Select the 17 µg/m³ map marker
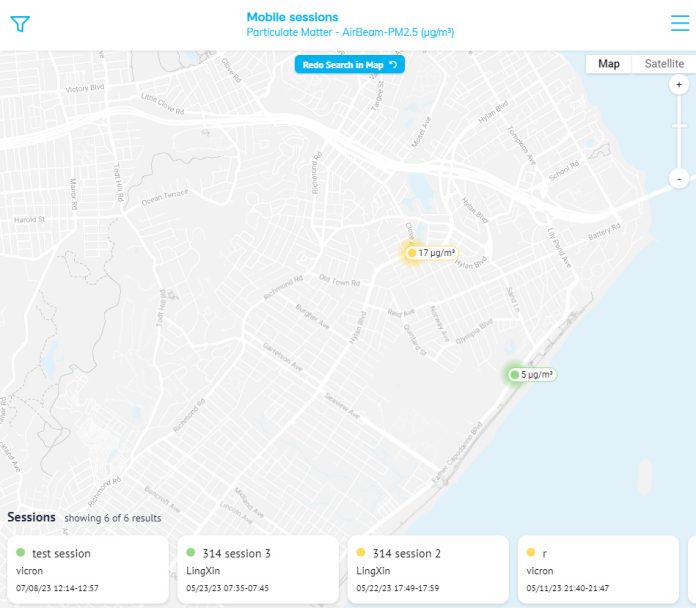This screenshot has height=608, width=696. click(x=431, y=253)
